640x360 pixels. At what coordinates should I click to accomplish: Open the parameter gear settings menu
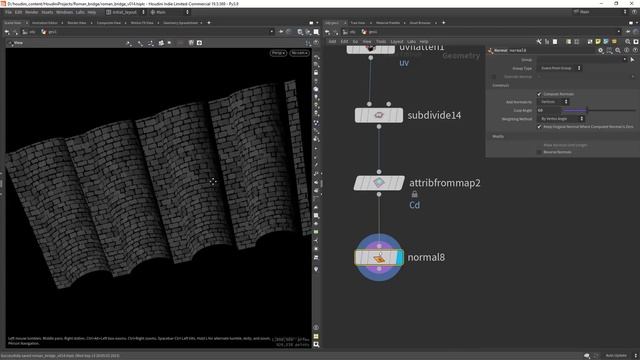click(600, 51)
